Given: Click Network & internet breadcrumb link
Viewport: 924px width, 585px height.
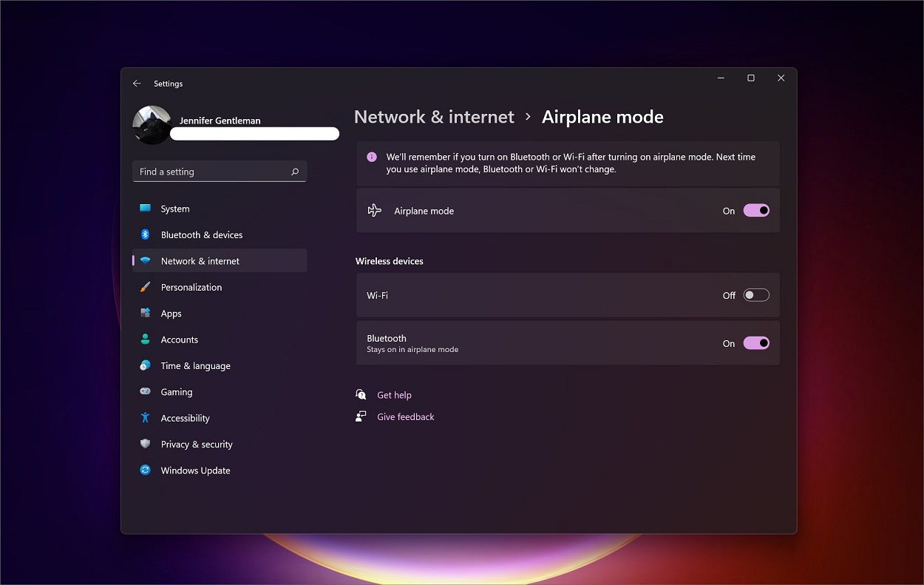Looking at the screenshot, I should 434,117.
